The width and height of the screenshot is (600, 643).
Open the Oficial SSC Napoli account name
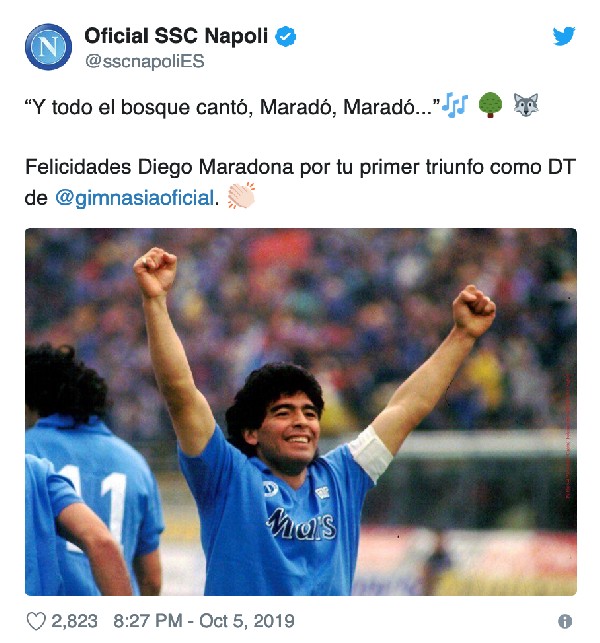(x=176, y=36)
